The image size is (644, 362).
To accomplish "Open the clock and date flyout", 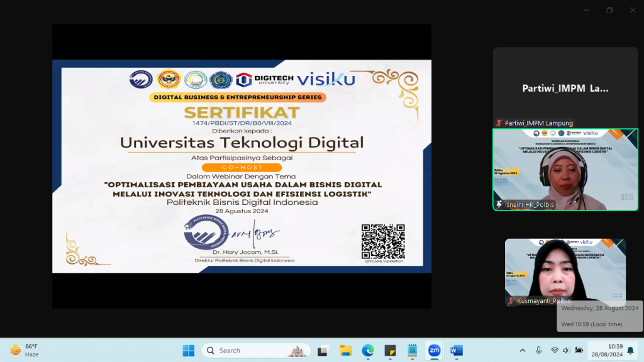I will [x=606, y=350].
